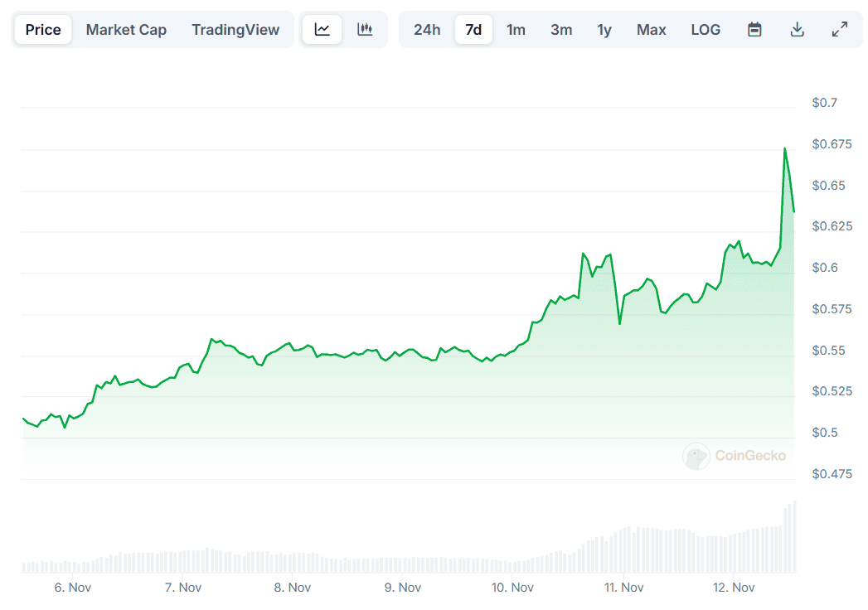868x610 pixels.
Task: Click the price peak near $0.675
Action: click(784, 149)
